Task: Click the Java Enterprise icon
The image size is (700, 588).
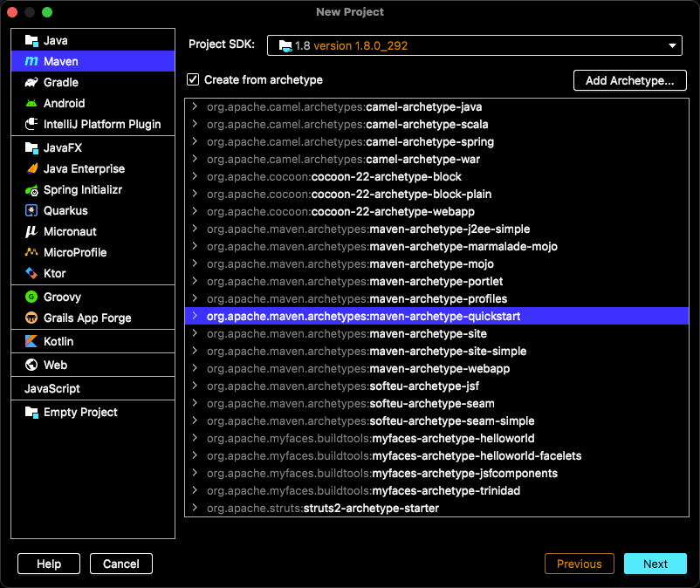Action: (x=31, y=168)
